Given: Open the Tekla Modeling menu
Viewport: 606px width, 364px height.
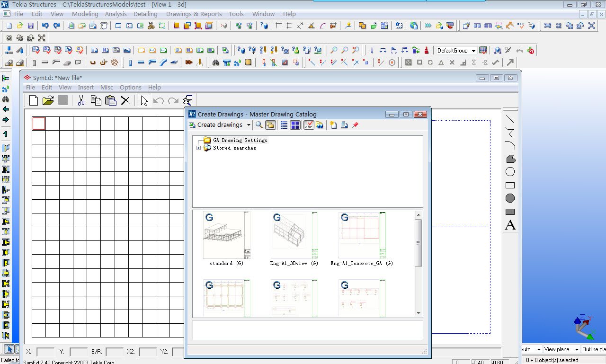Looking at the screenshot, I should [85, 14].
